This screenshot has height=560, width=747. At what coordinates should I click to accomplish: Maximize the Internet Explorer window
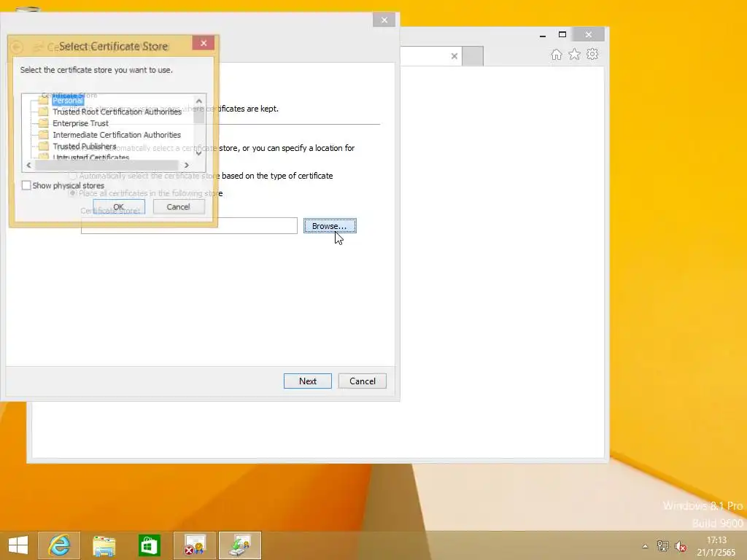click(x=562, y=35)
